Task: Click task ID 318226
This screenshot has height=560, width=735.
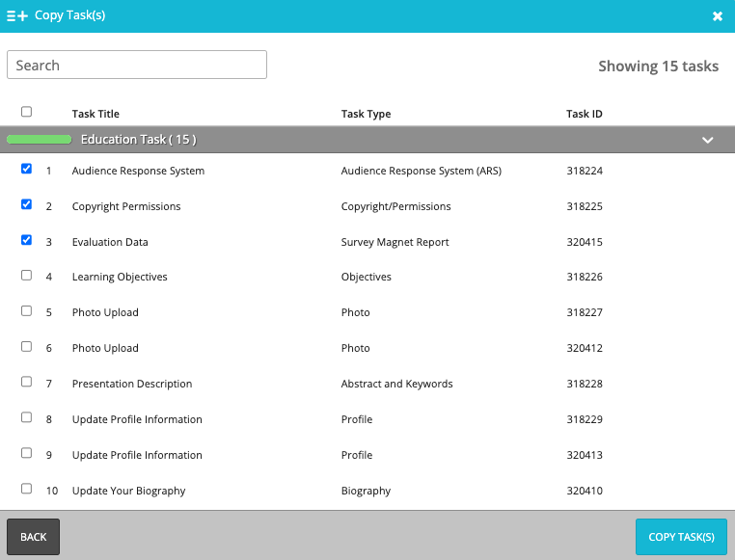Action: (x=585, y=277)
